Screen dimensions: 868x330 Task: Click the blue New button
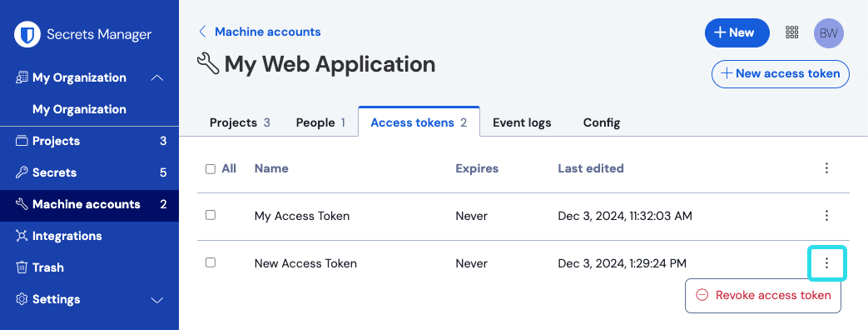737,32
